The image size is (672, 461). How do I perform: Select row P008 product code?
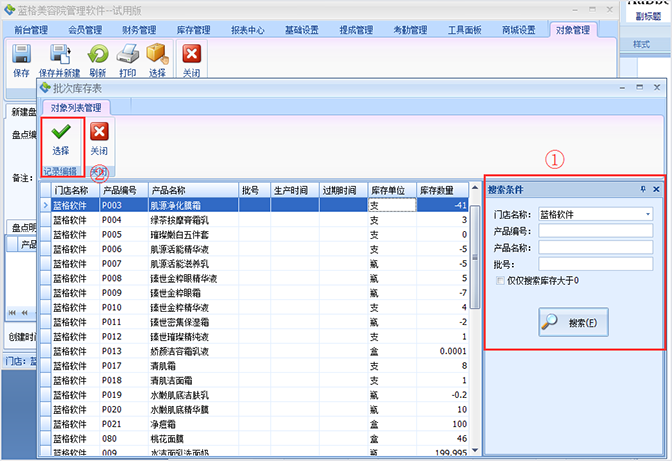click(x=124, y=278)
